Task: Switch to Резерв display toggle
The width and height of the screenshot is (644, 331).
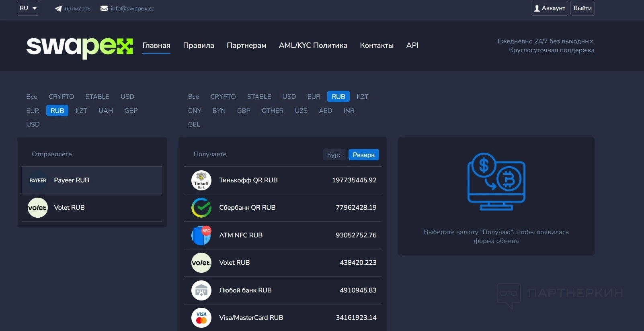Action: pos(363,155)
